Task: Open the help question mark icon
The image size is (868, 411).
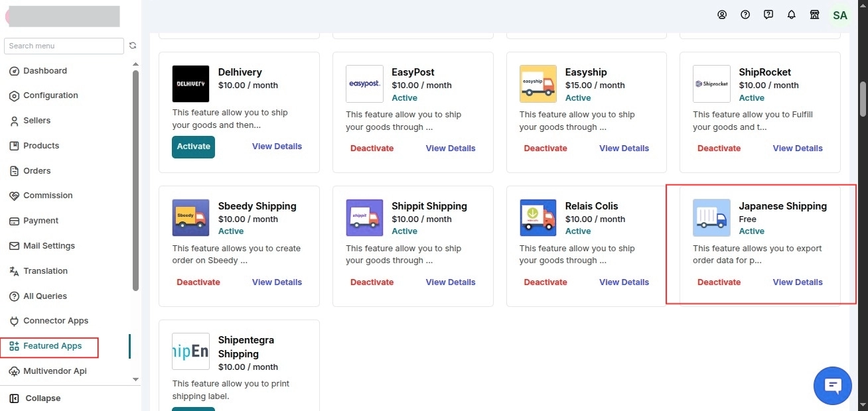Action: 745,15
